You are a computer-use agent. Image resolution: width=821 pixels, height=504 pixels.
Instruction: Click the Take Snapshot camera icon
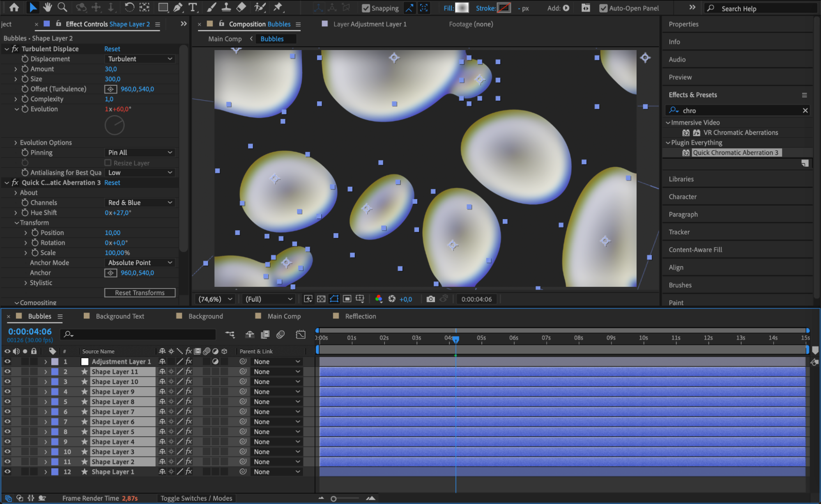[430, 299]
